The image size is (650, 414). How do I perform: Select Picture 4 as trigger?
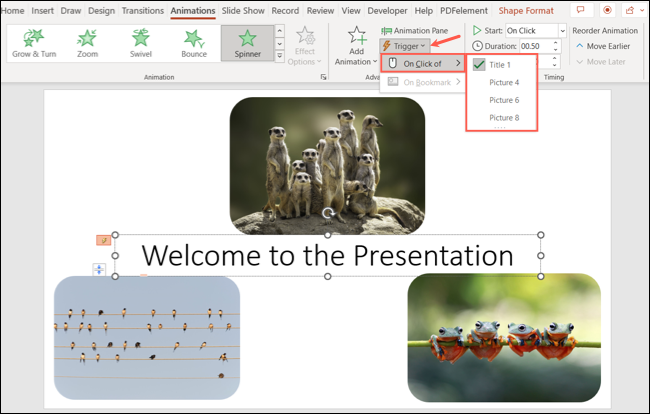pos(502,82)
